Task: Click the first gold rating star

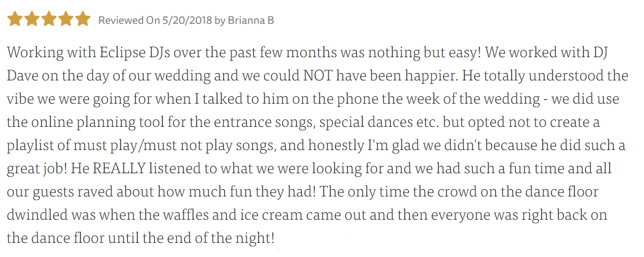Action: 15,19
